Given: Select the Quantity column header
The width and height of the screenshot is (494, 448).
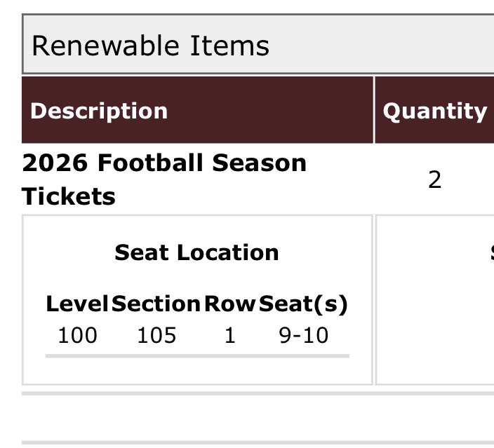Looking at the screenshot, I should coord(435,110).
